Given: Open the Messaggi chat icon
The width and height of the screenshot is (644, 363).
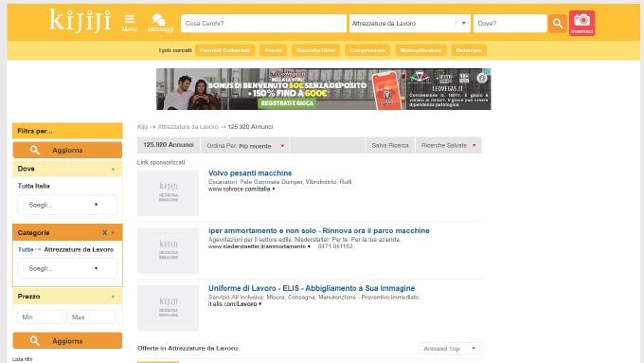Looking at the screenshot, I should pyautogui.click(x=160, y=23).
